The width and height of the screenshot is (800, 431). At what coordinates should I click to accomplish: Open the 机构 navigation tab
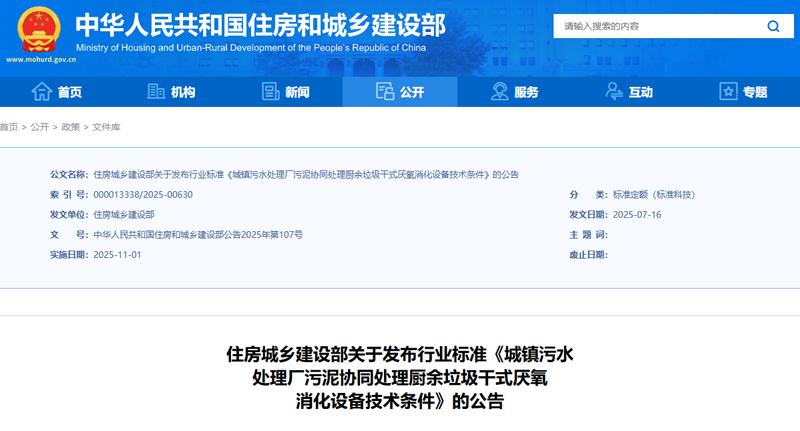coord(171,92)
